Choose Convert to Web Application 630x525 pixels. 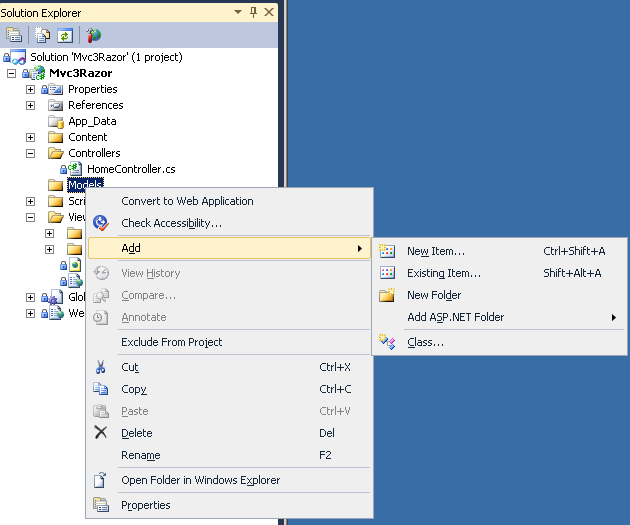click(x=229, y=201)
